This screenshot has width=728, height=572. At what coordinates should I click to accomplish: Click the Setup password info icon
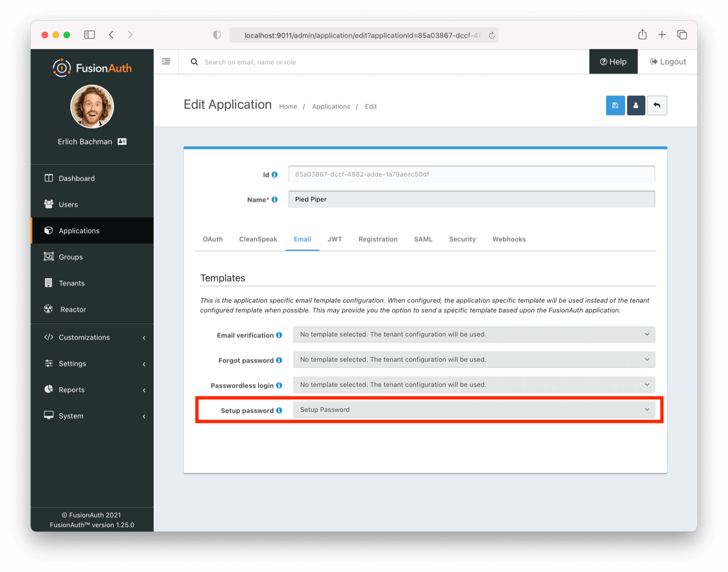[x=279, y=410]
